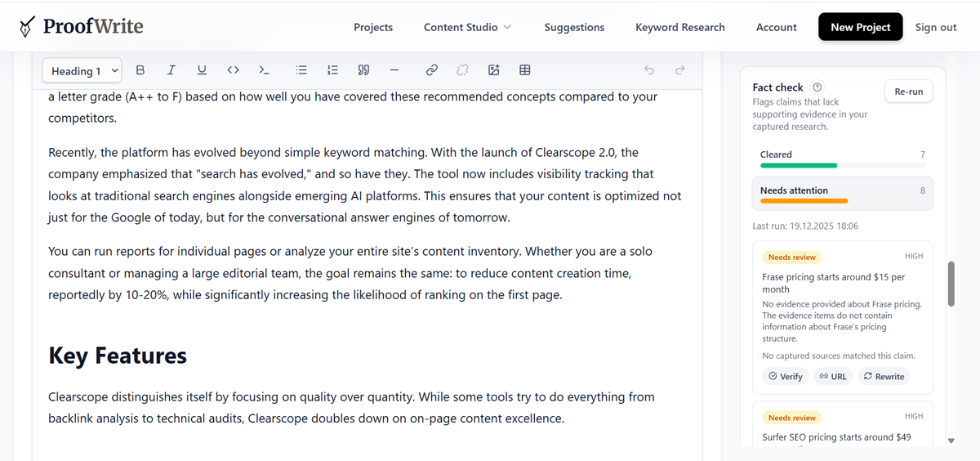Click the insert link icon
This screenshot has width=980, height=461.
[432, 70]
